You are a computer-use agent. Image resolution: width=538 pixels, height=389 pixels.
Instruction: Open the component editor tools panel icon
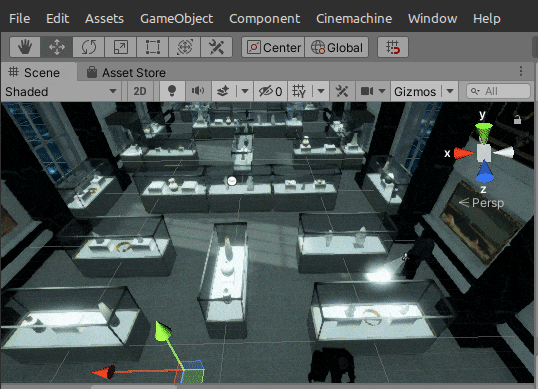342,92
